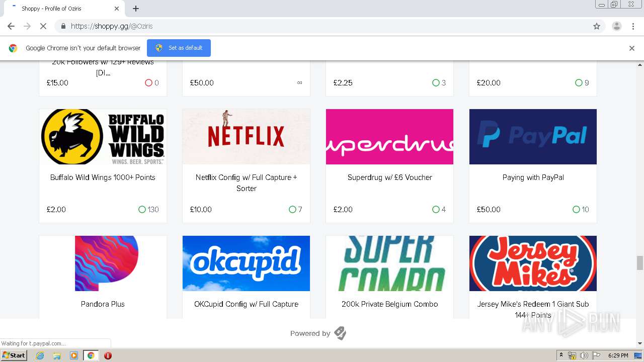The height and width of the screenshot is (362, 644).
Task: Click the stock indicator on the Superdrug card
Action: coord(439,210)
